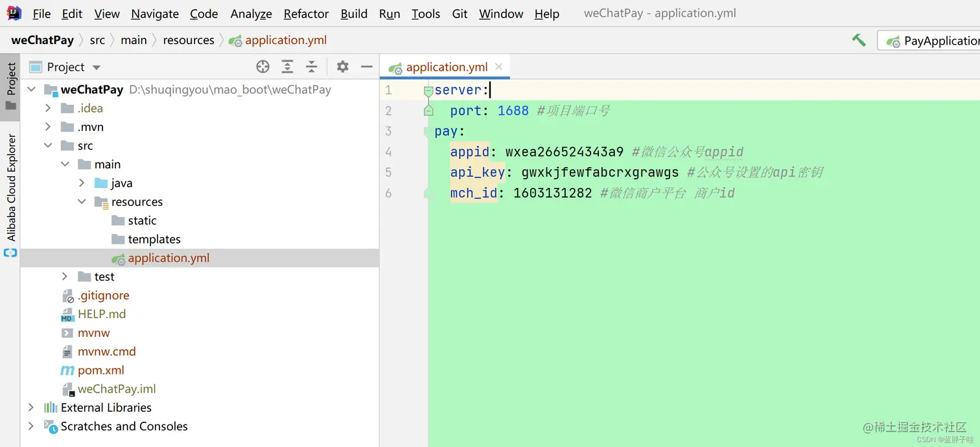Screen dimensions: 980x447
Task: Select the mvnw.cmd file
Action: point(106,352)
